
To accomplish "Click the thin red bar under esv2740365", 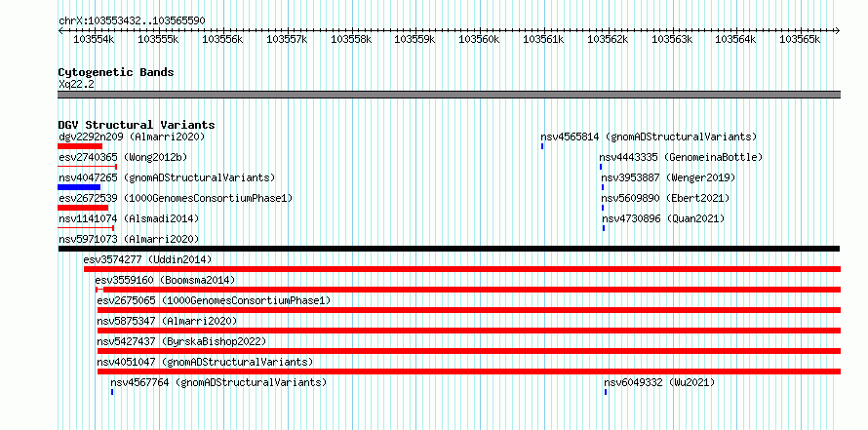I will click(88, 167).
